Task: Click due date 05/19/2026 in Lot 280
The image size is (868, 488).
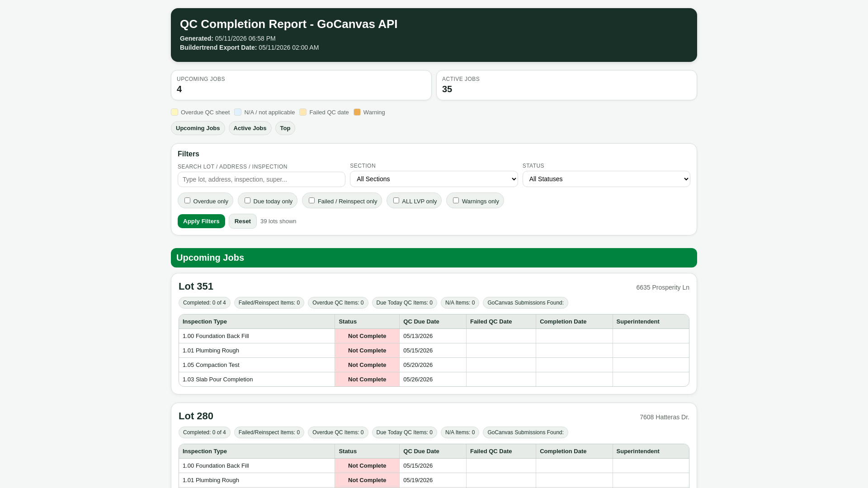Action: click(418, 480)
